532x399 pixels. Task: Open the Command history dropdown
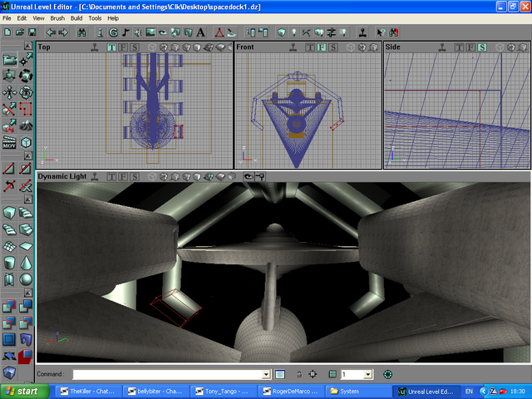[267, 375]
